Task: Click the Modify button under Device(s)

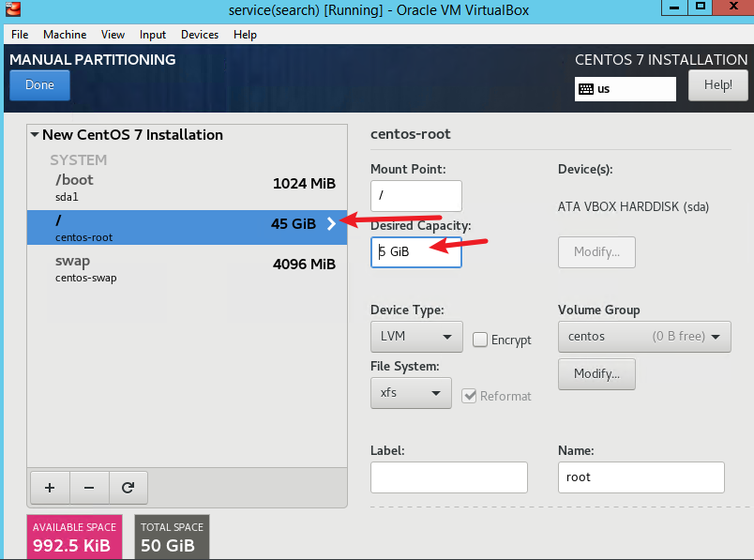Action: [596, 252]
